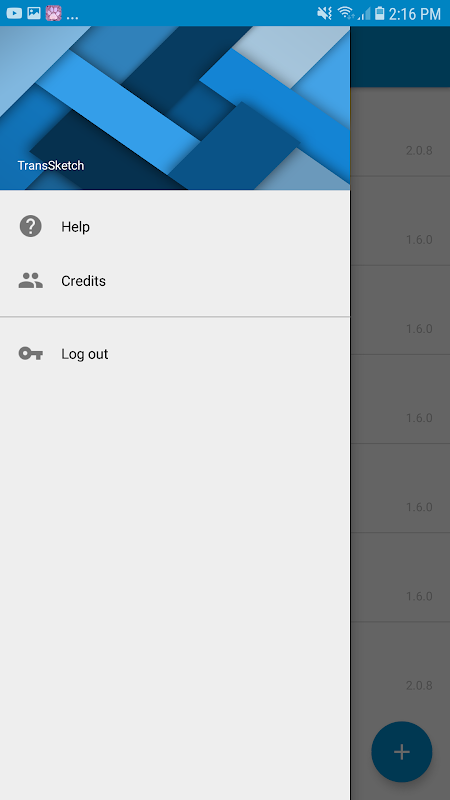Screen dimensions: 450x800
Task: Tap the Log out key icon
Action: (31, 353)
